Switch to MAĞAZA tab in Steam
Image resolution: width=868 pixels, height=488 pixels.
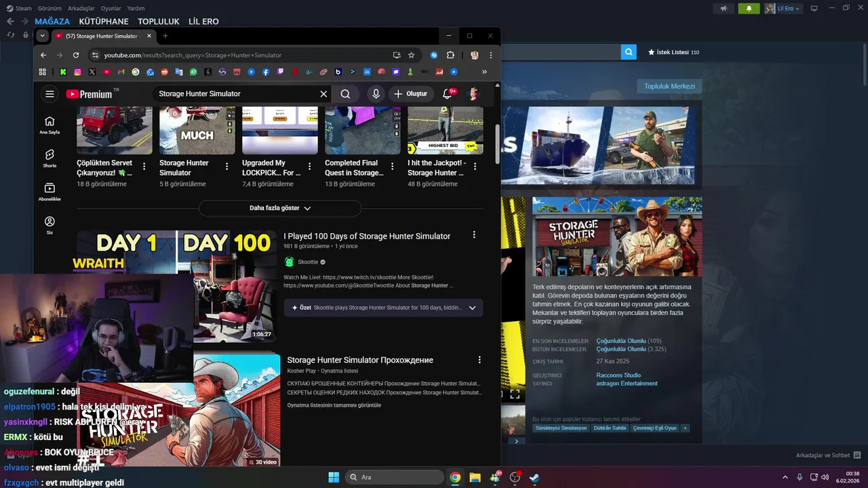(52, 22)
